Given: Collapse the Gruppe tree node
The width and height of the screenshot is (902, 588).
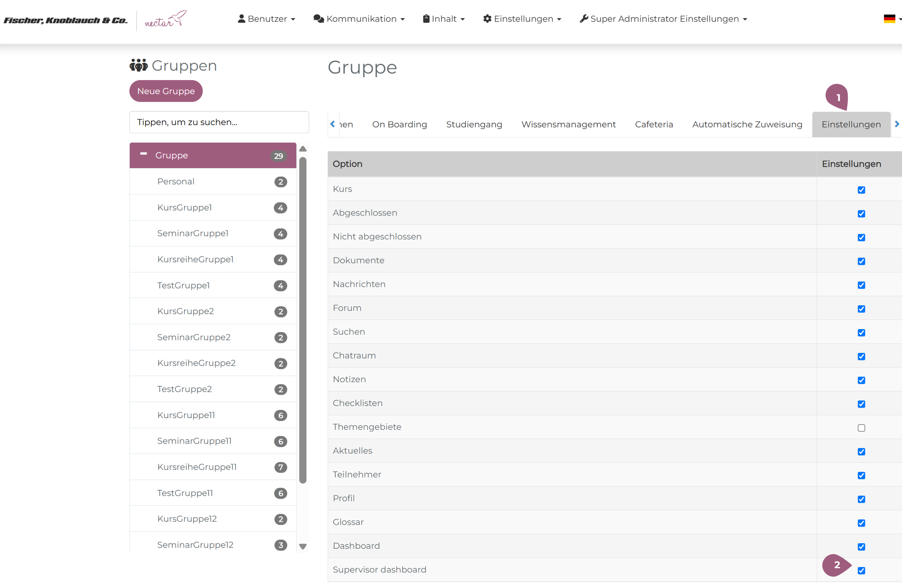Looking at the screenshot, I should click(x=143, y=154).
